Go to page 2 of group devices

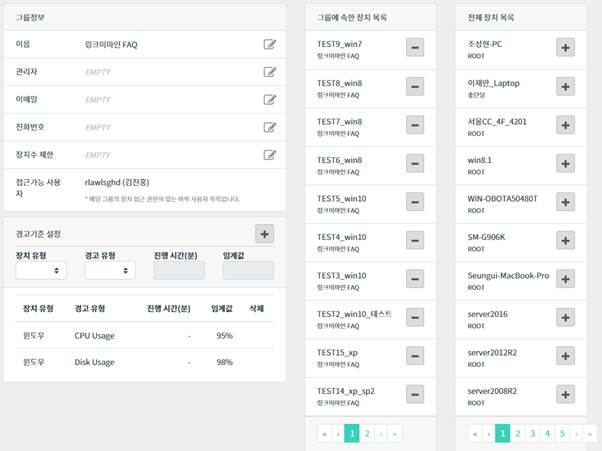click(366, 433)
